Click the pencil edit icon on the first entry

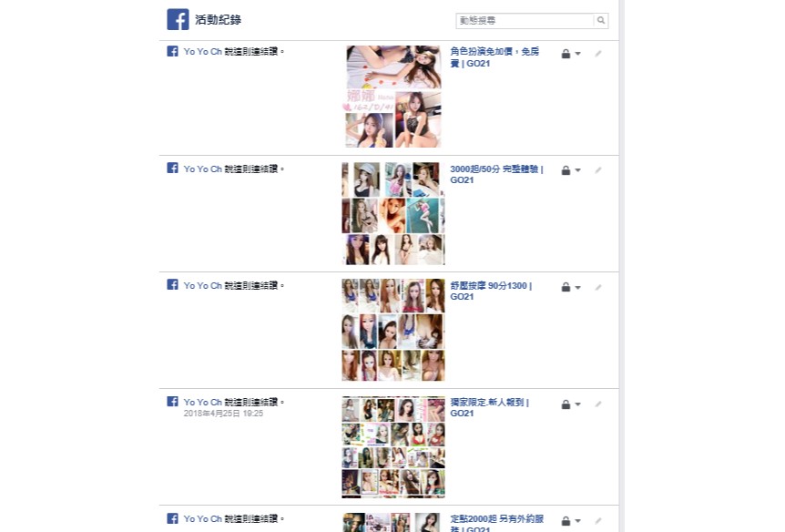[598, 53]
